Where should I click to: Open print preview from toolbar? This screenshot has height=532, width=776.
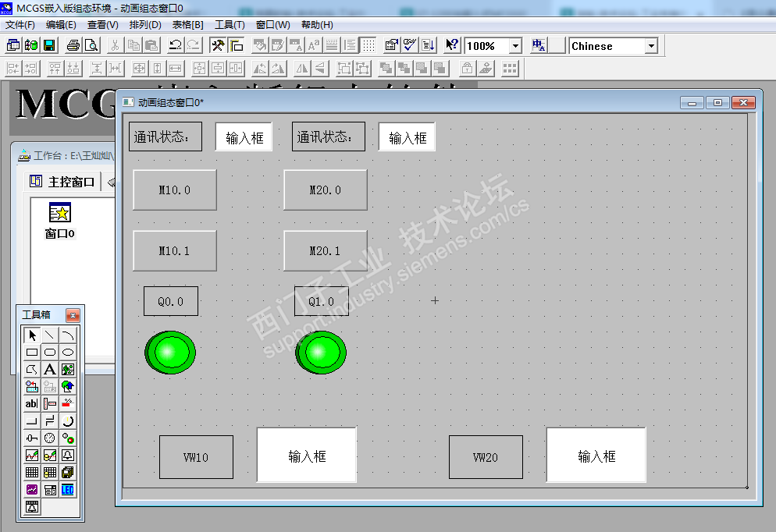(x=91, y=45)
